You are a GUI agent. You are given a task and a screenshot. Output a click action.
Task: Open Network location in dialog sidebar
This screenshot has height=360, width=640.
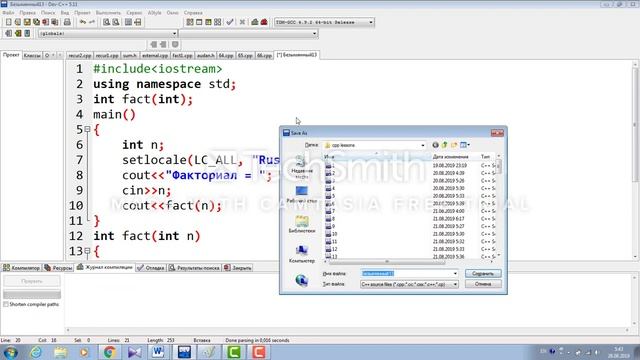coord(302,280)
